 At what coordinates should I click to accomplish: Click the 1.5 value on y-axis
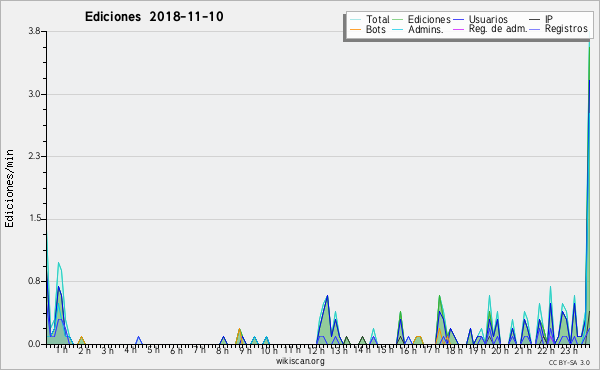[x=34, y=219]
